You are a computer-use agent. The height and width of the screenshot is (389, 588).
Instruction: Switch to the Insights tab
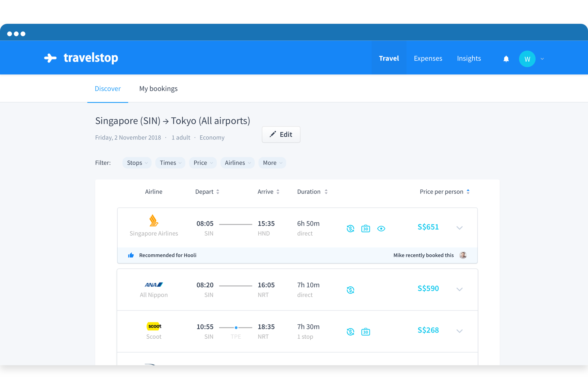pyautogui.click(x=469, y=58)
